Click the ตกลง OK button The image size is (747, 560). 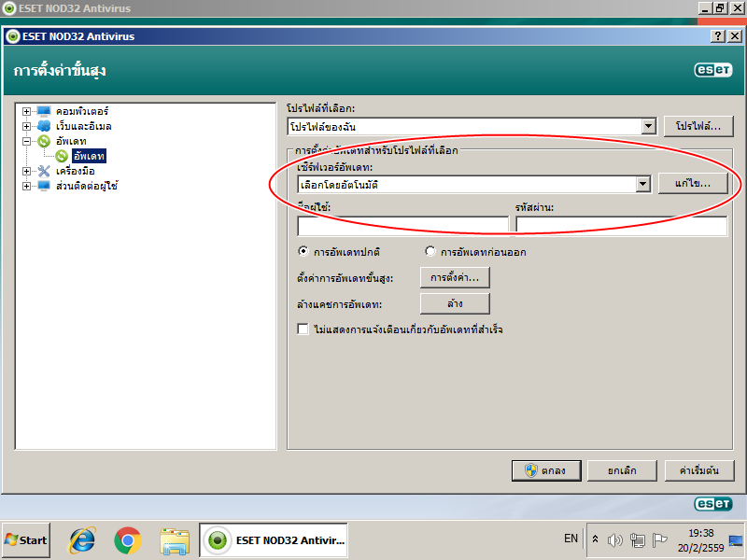(546, 470)
